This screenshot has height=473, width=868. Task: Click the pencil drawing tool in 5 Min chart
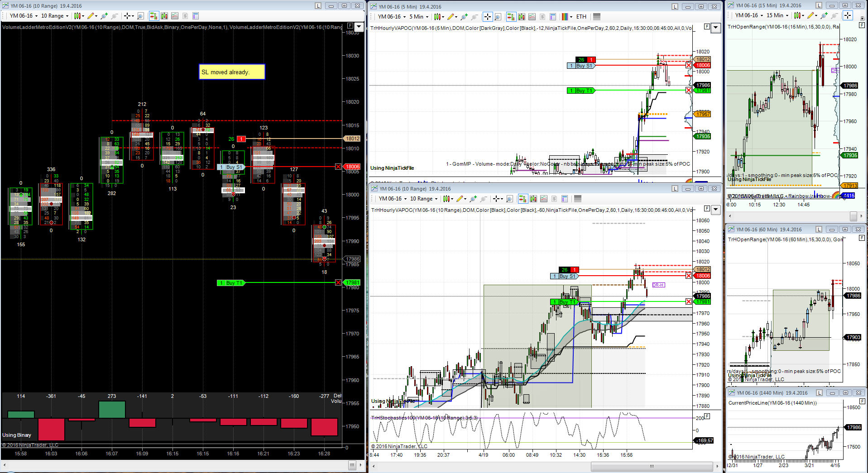click(x=451, y=17)
